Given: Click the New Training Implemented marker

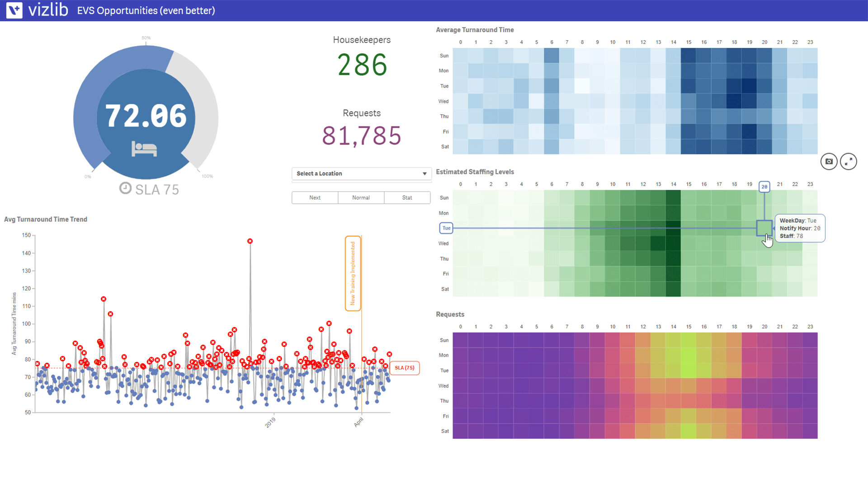Looking at the screenshot, I should [353, 273].
